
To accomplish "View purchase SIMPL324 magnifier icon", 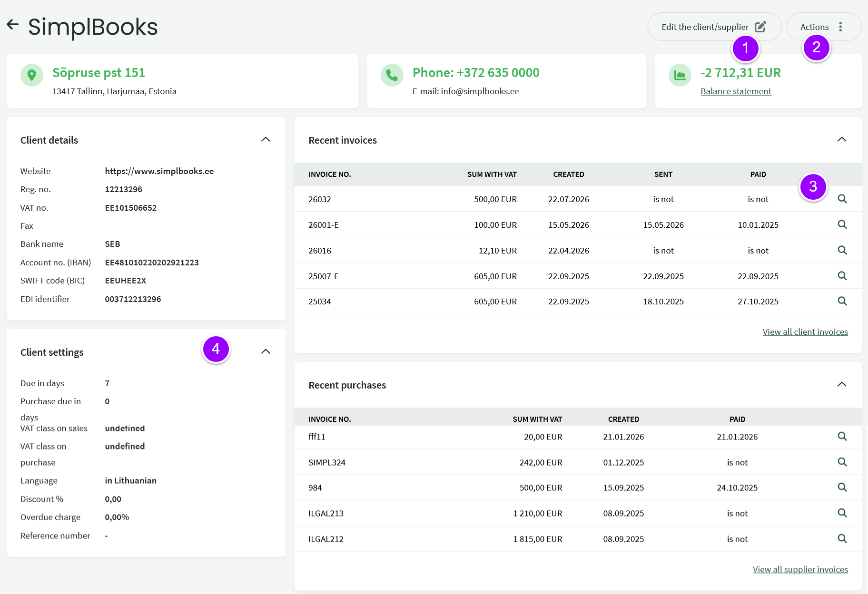I will click(x=842, y=462).
